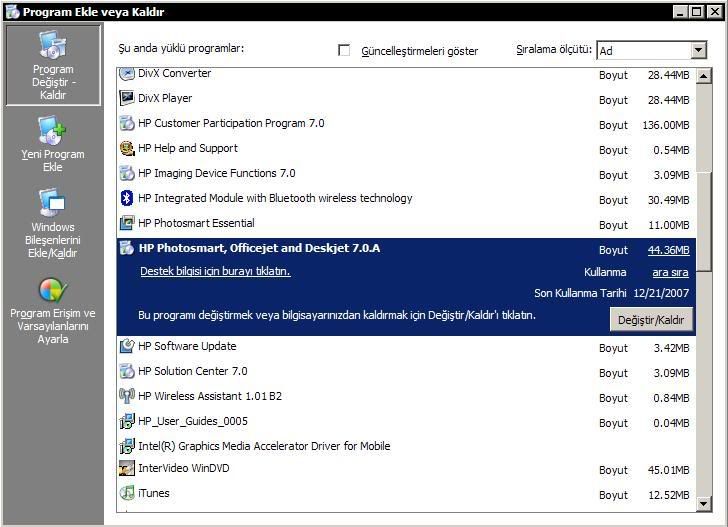Viewport: 728px width, 527px height.
Task: Click the scrollbar up arrow
Action: click(703, 76)
